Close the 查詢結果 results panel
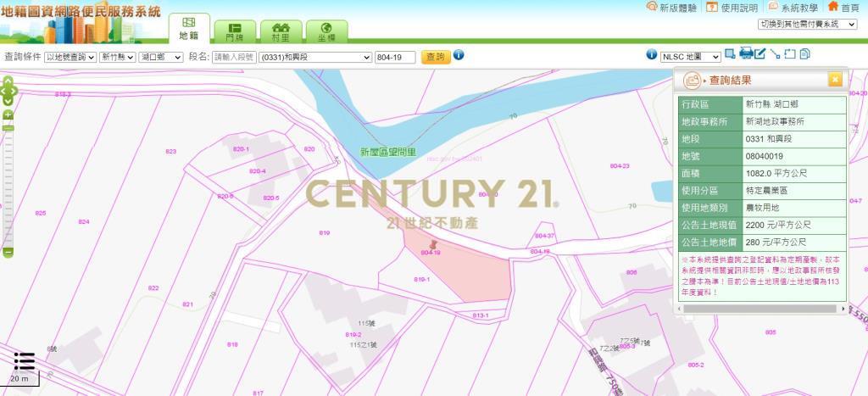This screenshot has height=396, width=868. [835, 80]
